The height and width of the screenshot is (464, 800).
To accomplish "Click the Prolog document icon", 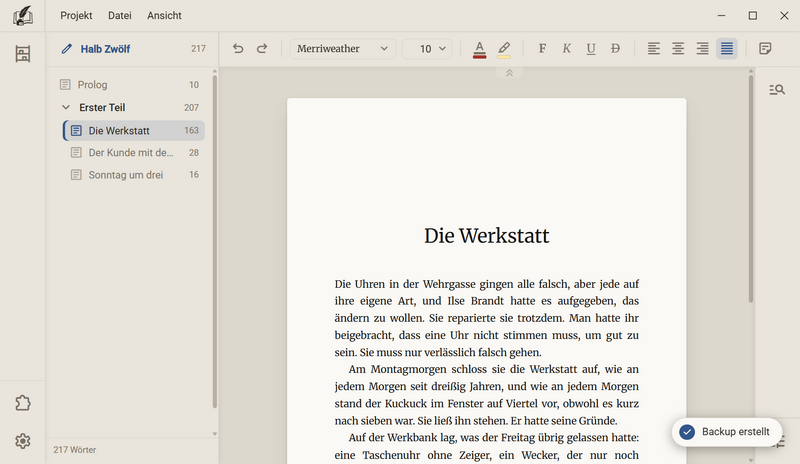I will (65, 85).
